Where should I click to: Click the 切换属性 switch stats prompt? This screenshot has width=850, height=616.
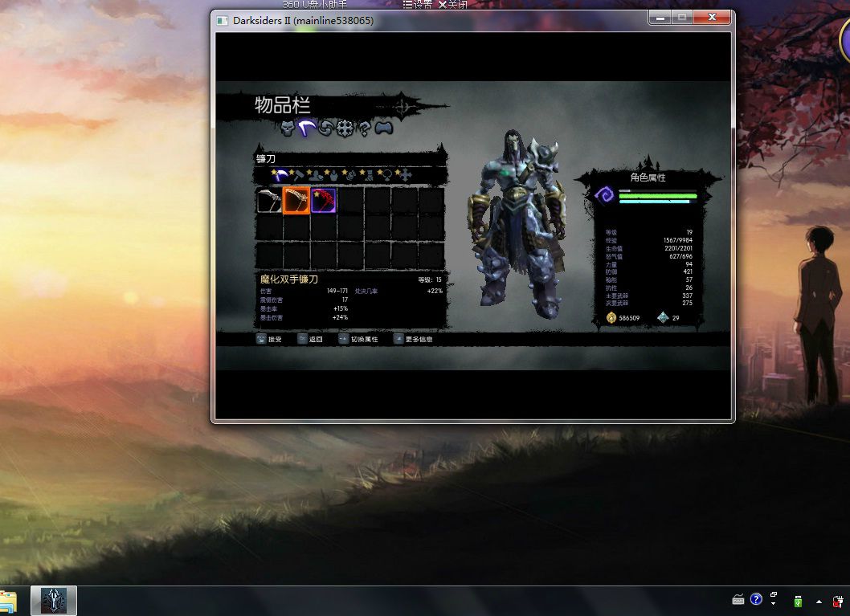tap(358, 339)
